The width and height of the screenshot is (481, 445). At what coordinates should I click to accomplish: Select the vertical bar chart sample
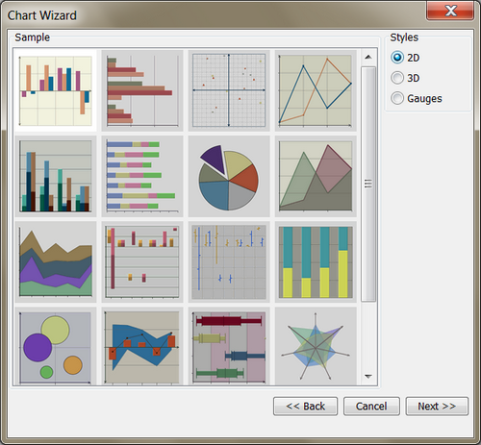(56, 90)
